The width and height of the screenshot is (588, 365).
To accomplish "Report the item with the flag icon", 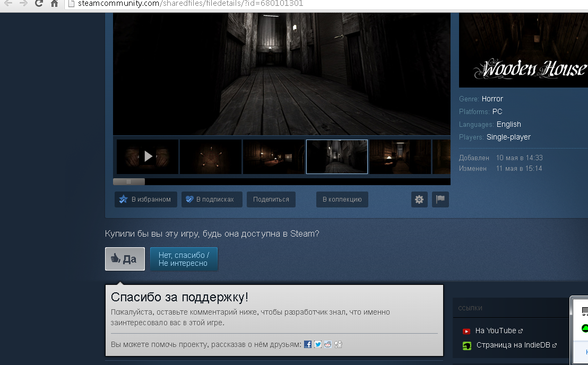I will pos(440,199).
